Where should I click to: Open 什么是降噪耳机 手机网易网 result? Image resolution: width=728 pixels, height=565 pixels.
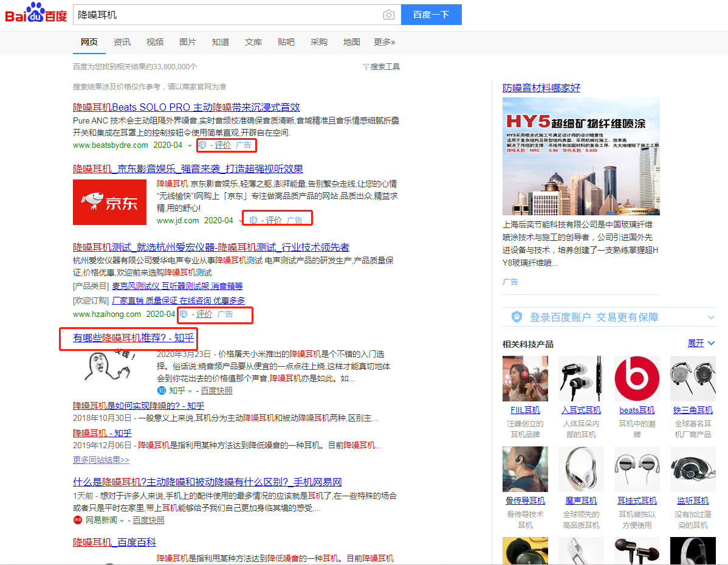pos(208,482)
